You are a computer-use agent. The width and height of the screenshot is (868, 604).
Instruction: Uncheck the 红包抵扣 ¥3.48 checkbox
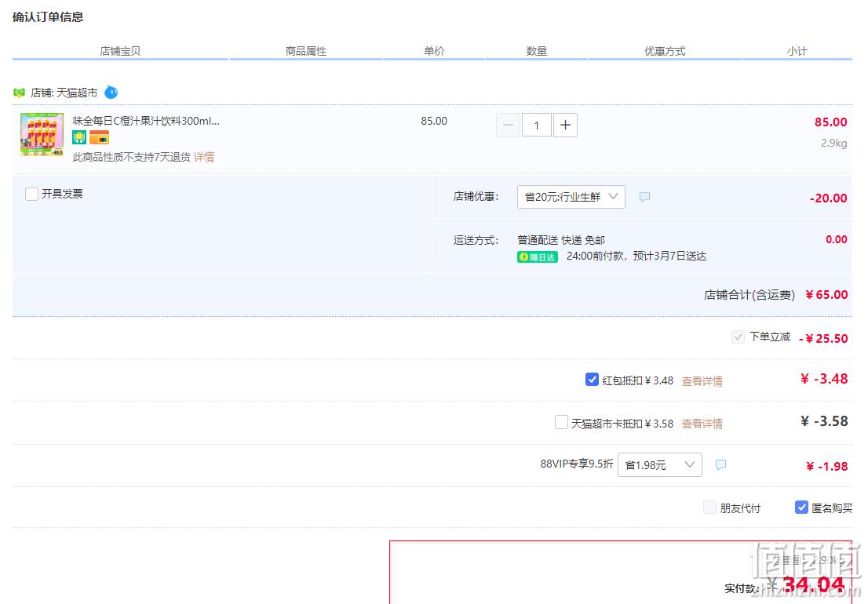(x=592, y=380)
